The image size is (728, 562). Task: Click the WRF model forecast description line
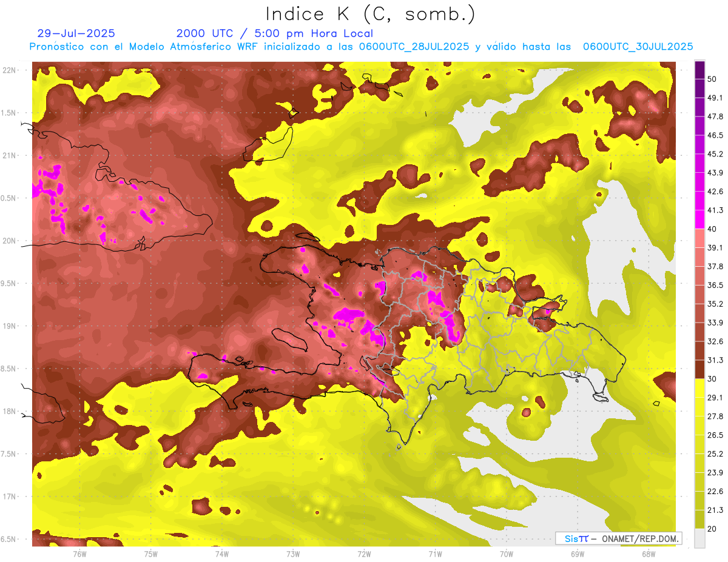(x=361, y=47)
